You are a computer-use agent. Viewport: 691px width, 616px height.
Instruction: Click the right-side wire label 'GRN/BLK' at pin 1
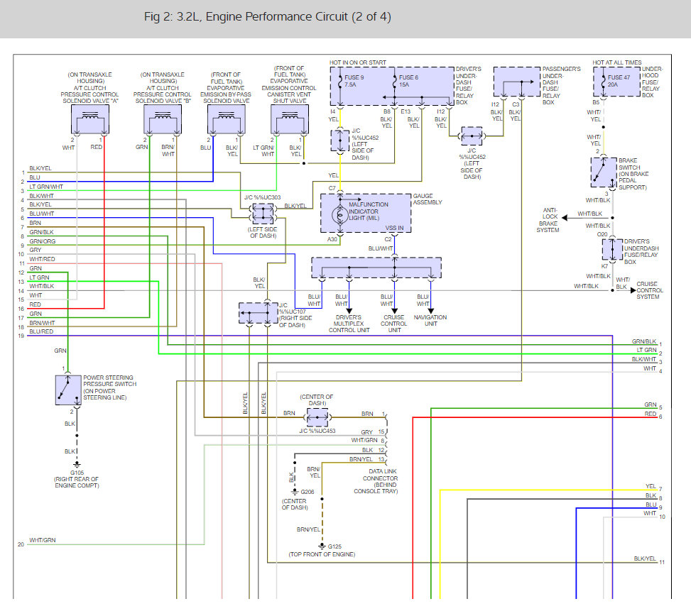coord(644,341)
